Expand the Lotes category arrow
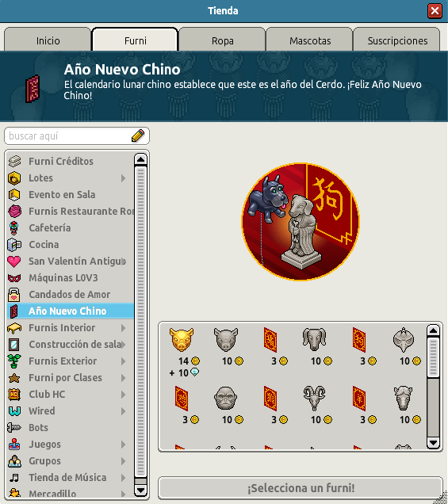Screen dimensions: 448x504 point(123,178)
